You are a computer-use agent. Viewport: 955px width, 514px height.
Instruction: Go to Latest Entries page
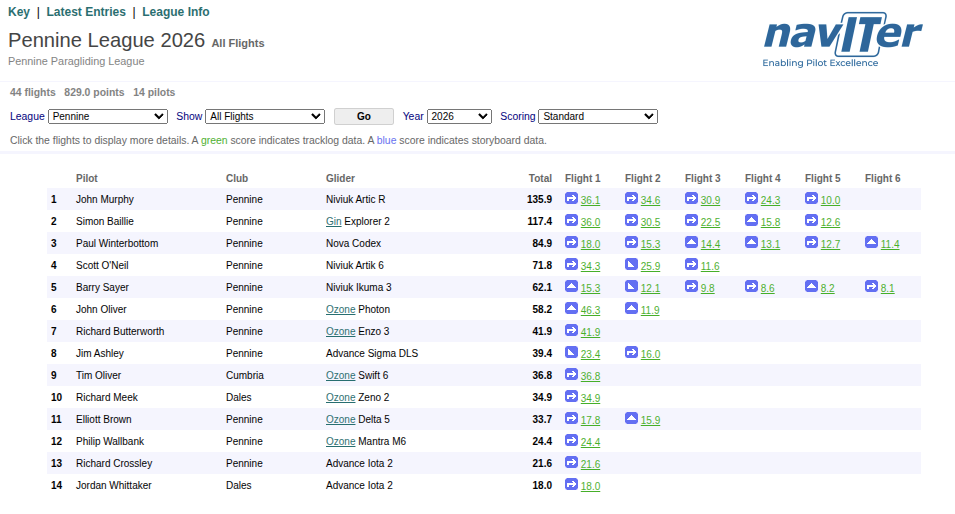(x=86, y=12)
